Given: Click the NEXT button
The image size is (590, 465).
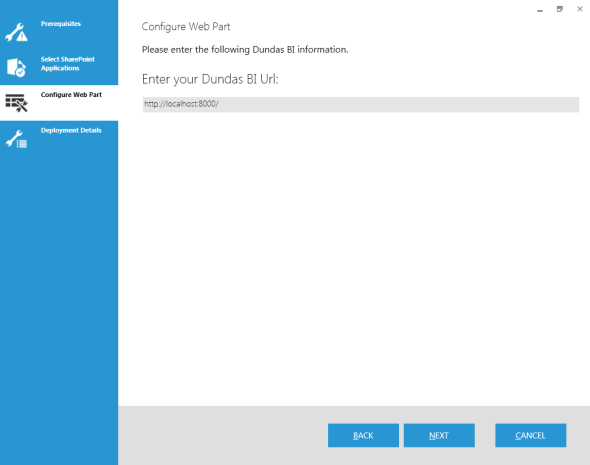Looking at the screenshot, I should 439,435.
